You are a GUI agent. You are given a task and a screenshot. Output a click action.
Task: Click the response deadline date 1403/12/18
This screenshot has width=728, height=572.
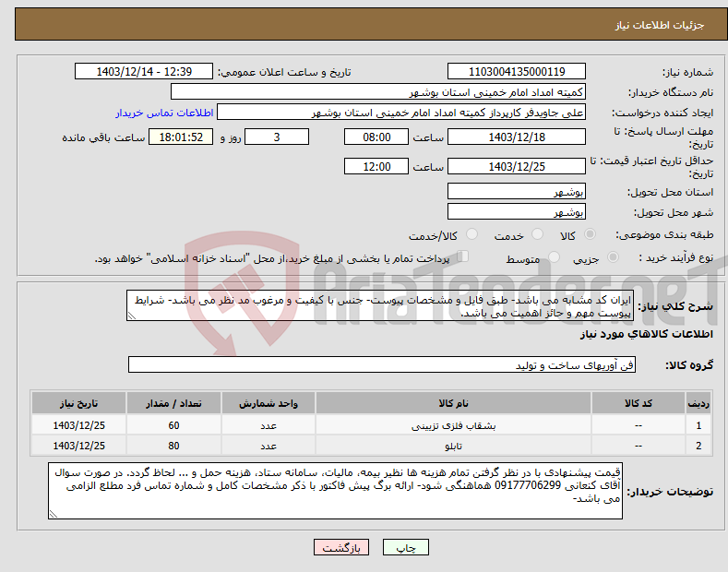pos(517,137)
